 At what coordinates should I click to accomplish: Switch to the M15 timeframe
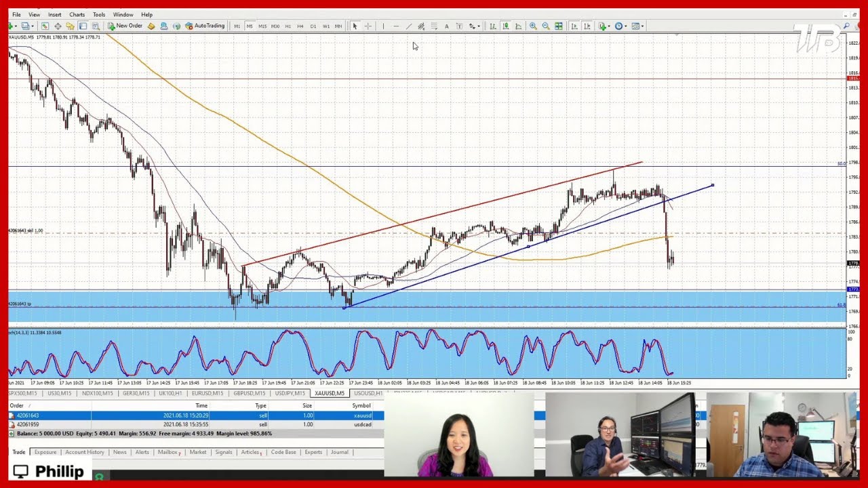(262, 26)
